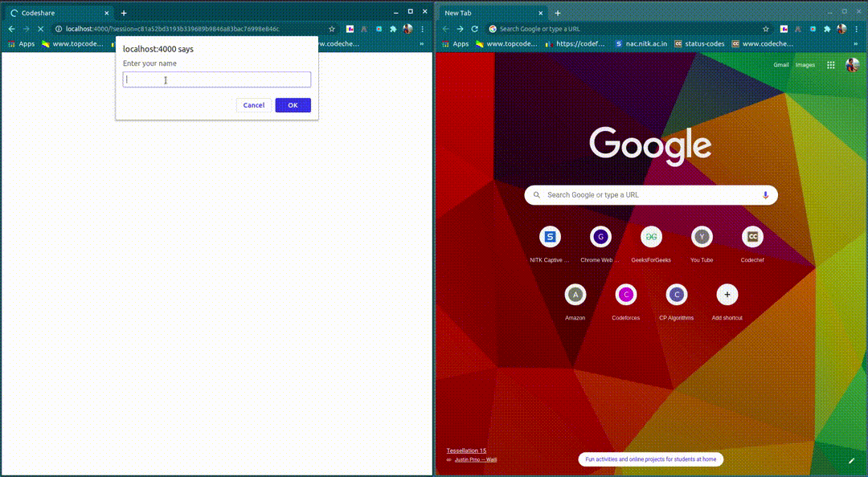Go back in the Codeshare window

pos(11,29)
